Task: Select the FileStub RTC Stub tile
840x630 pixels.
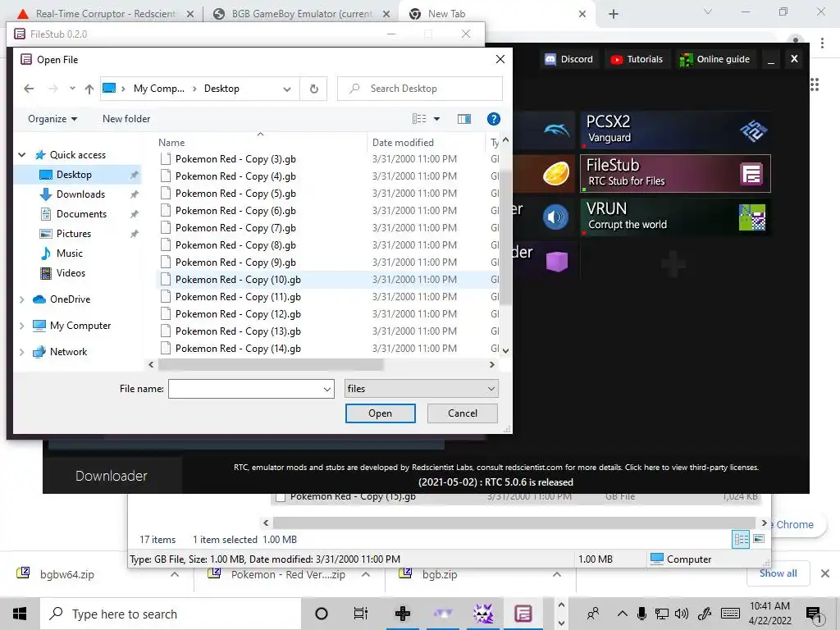Action: pos(676,174)
